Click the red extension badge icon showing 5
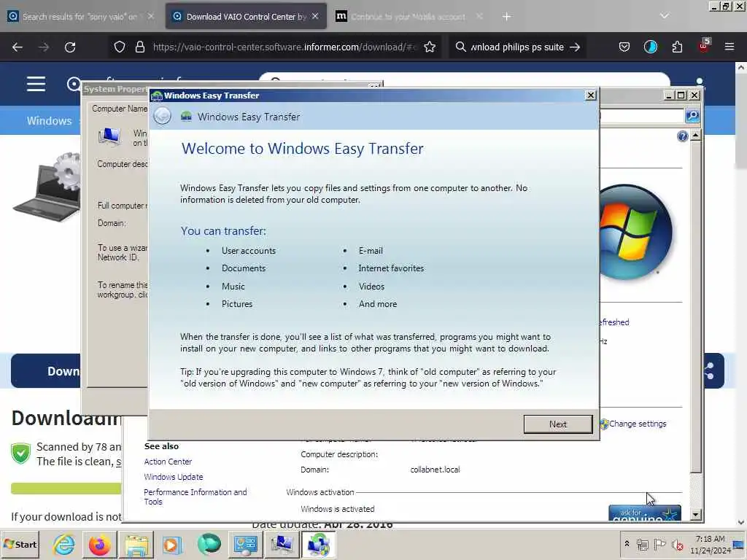 coord(704,46)
